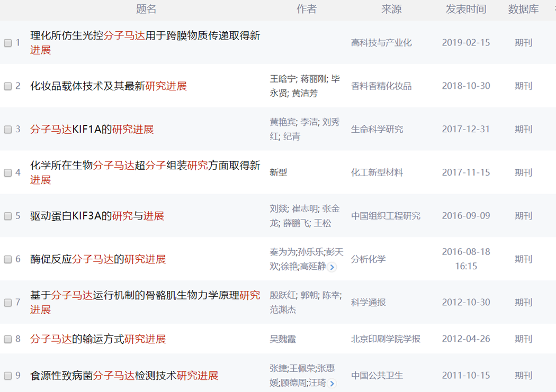Open article 驱动蛋白KIF3A的研究与进展

97,216
